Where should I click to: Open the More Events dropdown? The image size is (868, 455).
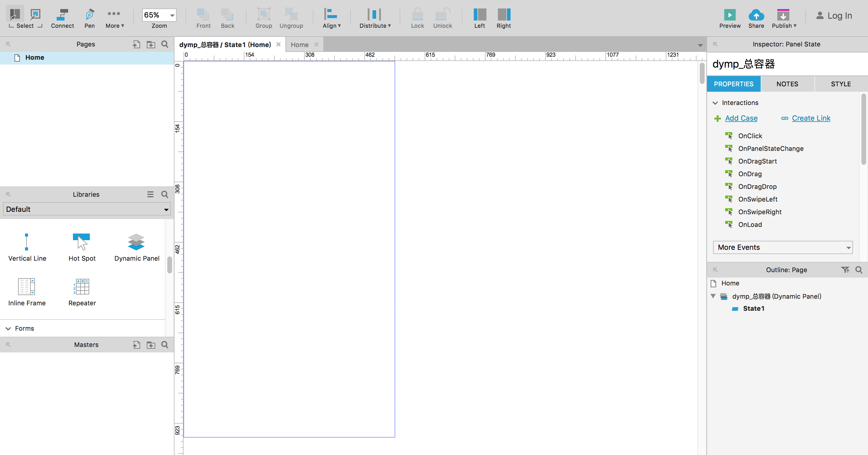pos(782,247)
